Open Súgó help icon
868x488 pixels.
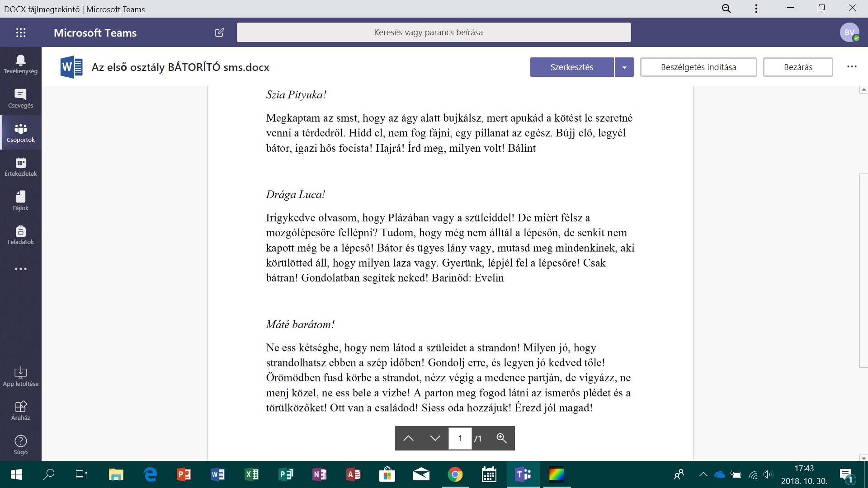pos(21,445)
